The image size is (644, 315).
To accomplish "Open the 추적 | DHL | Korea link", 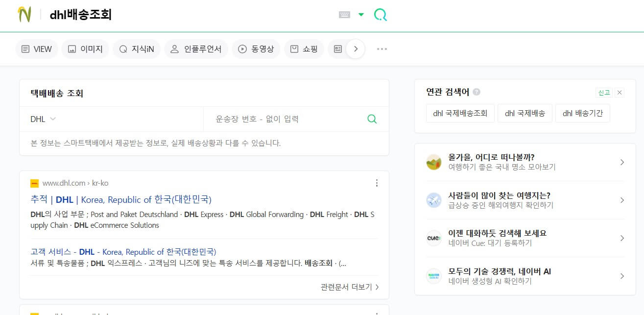I will click(121, 199).
